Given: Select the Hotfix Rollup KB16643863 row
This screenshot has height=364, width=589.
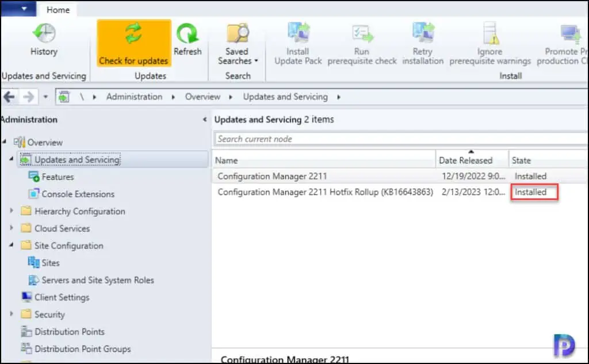Looking at the screenshot, I should (400, 192).
